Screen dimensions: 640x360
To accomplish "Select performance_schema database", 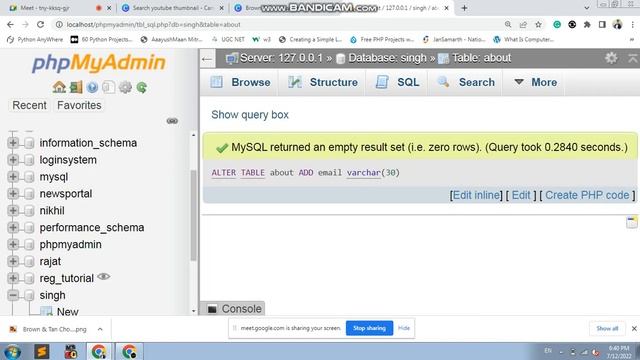I will click(92, 227).
